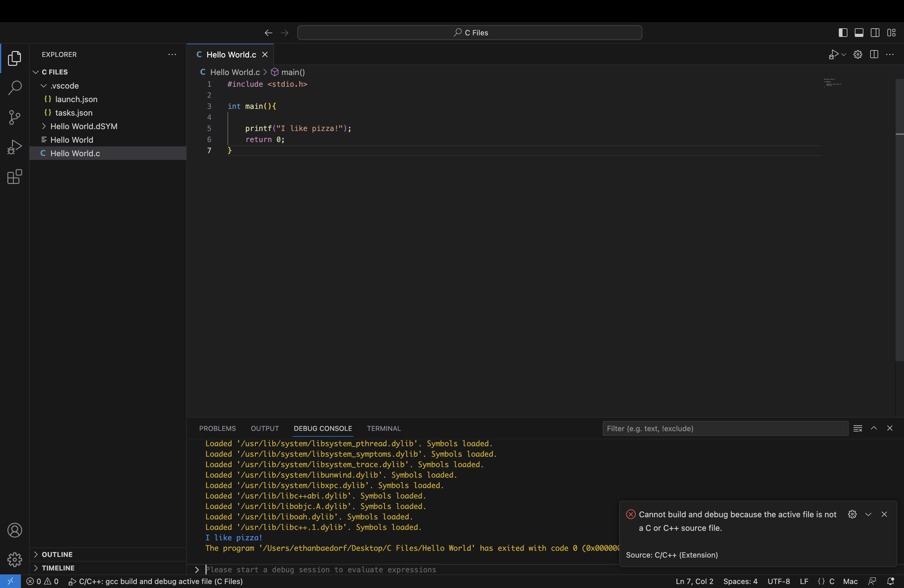Expand the Hello World.dSYM folder

[x=44, y=126]
